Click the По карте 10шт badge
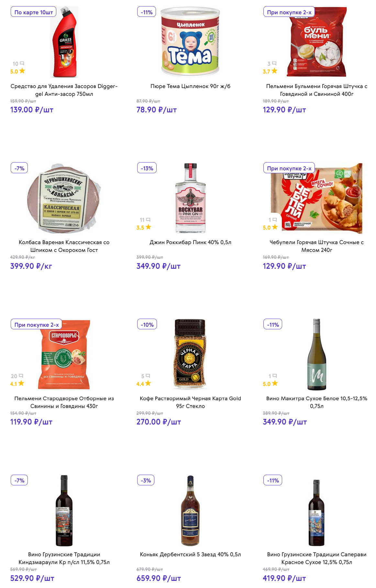Viewport: 376px width, 588px height. 34,12
